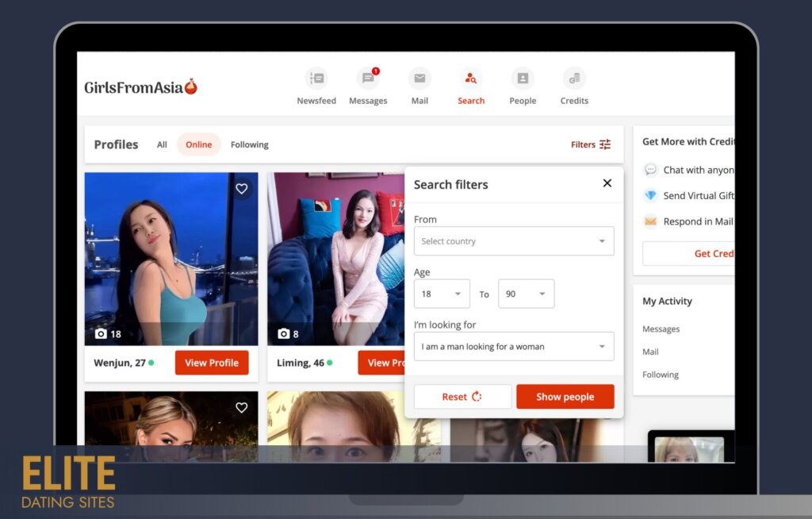812x519 pixels.
Task: Open the Mail inbox icon
Action: click(x=419, y=79)
